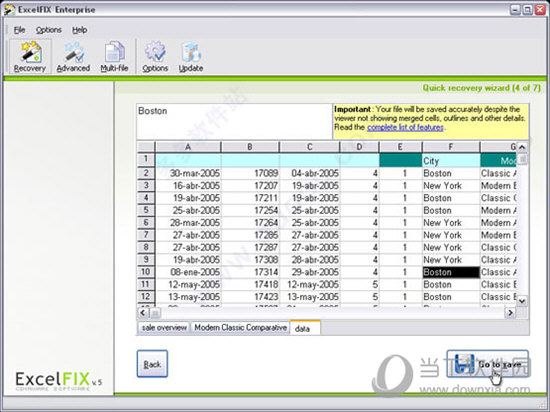Viewport: 550px width, 412px height.
Task: Select row 1 header
Action: pyautogui.click(x=146, y=160)
